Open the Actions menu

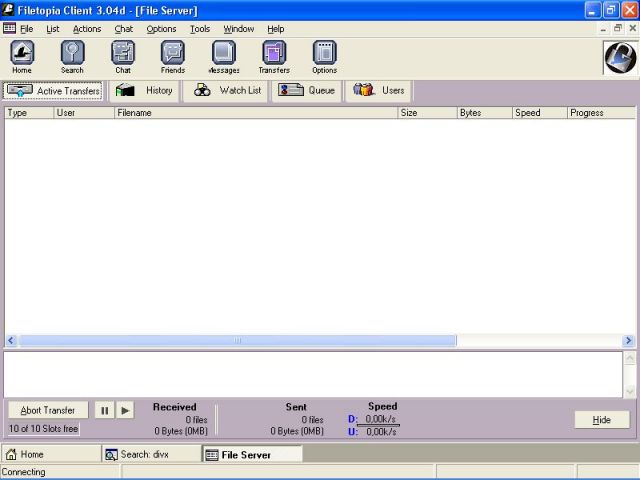pyautogui.click(x=87, y=29)
